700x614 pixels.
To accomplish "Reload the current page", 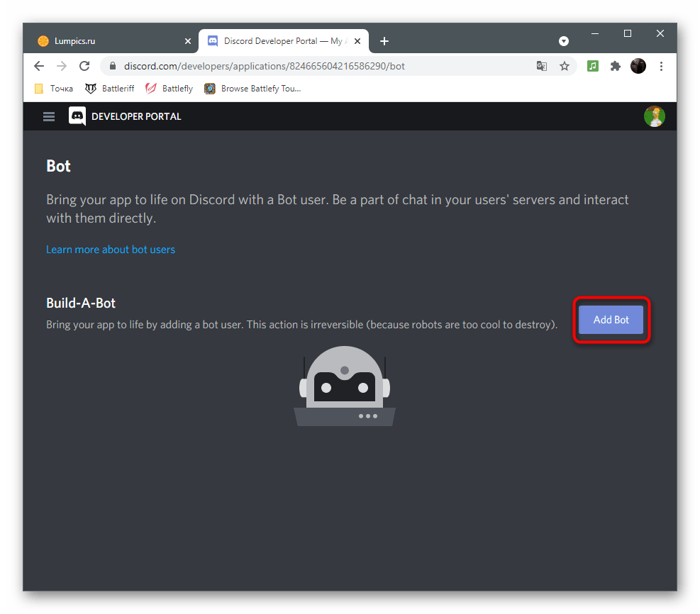I will [84, 65].
